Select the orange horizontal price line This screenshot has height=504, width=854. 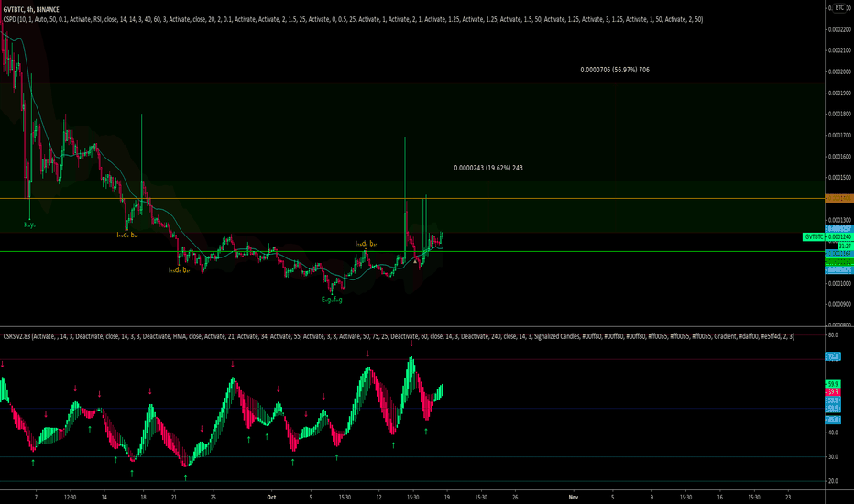click(x=412, y=198)
